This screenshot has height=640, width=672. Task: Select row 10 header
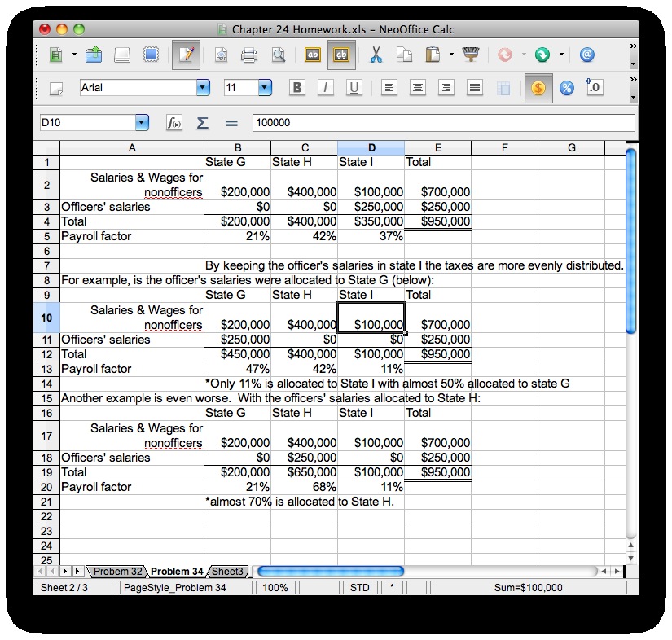coord(46,318)
